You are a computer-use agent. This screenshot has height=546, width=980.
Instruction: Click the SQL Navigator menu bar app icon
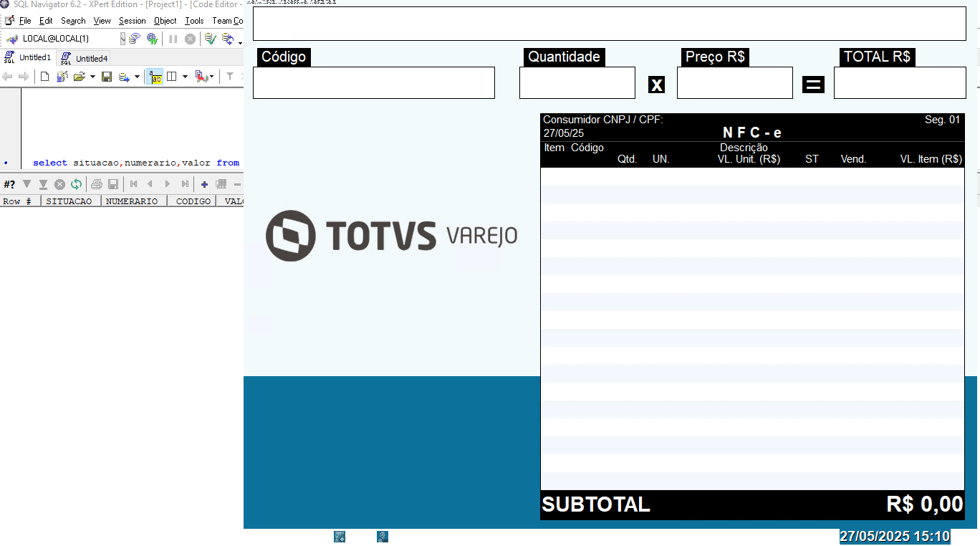[x=9, y=21]
